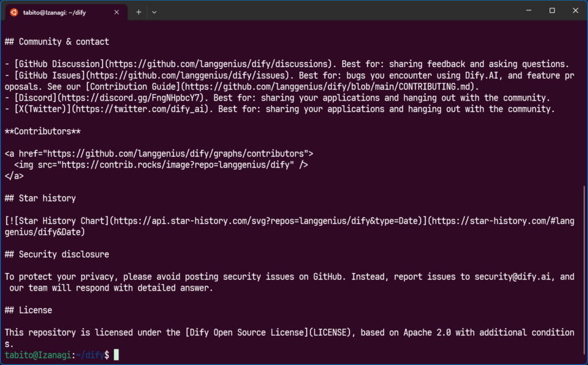
Task: Click the api.star-history.com svg URL
Action: (x=265, y=221)
